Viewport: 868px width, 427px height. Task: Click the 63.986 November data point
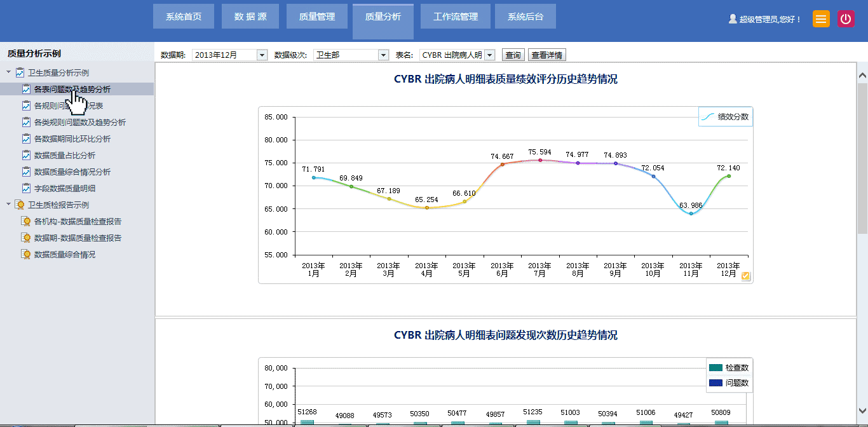[691, 213]
